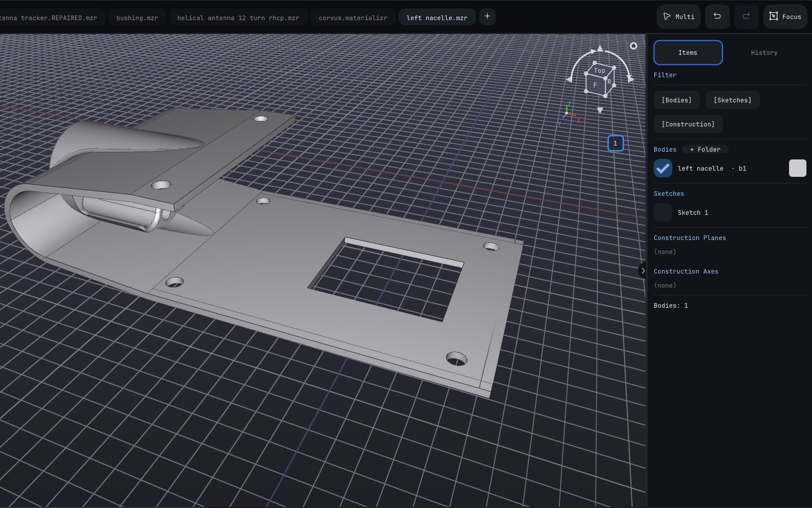Undo the last action
Viewport: 812px width, 508px height.
tap(717, 17)
